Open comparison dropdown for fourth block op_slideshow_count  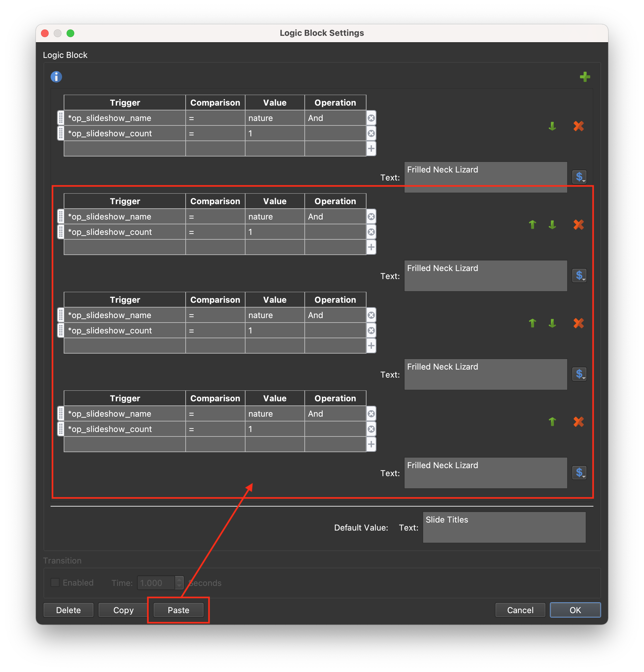coord(215,429)
